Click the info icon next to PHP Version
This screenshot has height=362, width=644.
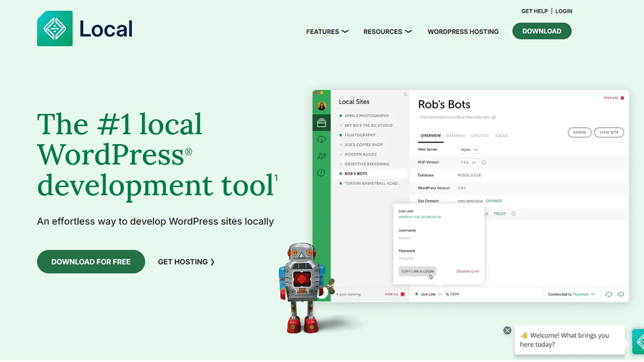click(x=484, y=162)
